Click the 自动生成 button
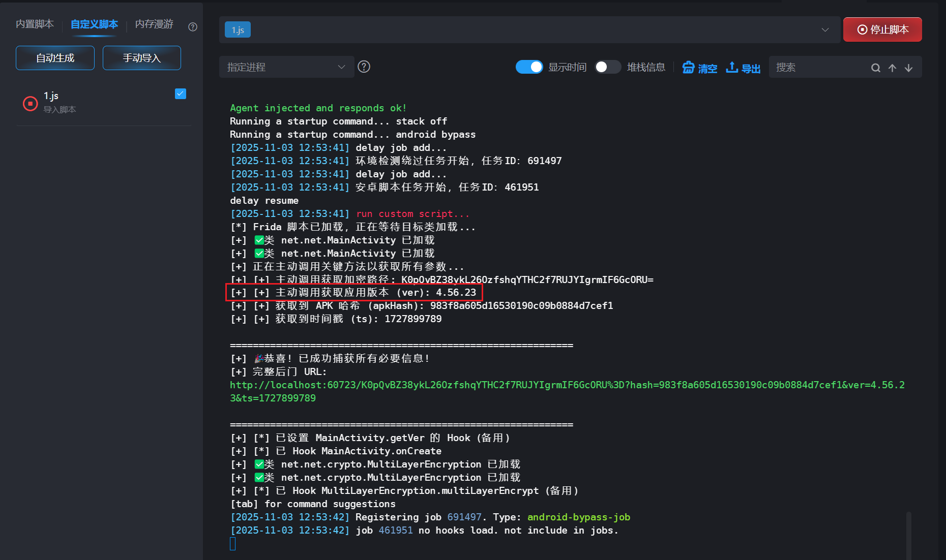The width and height of the screenshot is (946, 560). coord(55,58)
